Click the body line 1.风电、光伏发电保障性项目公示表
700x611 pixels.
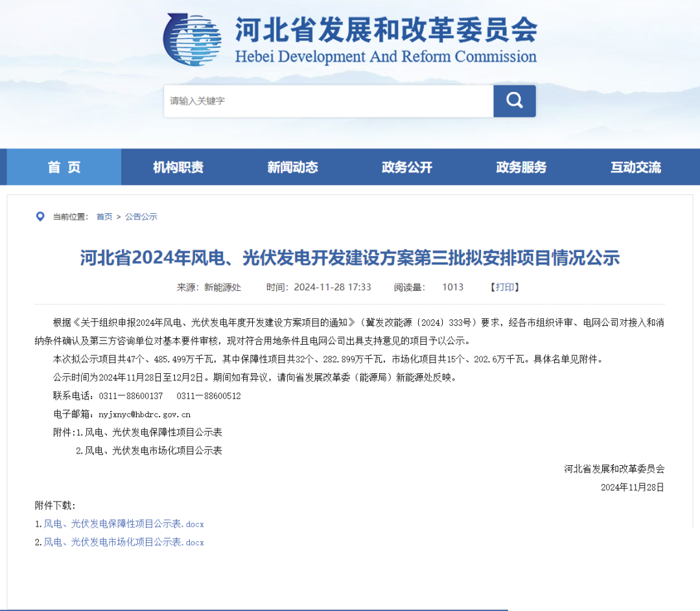point(148,432)
